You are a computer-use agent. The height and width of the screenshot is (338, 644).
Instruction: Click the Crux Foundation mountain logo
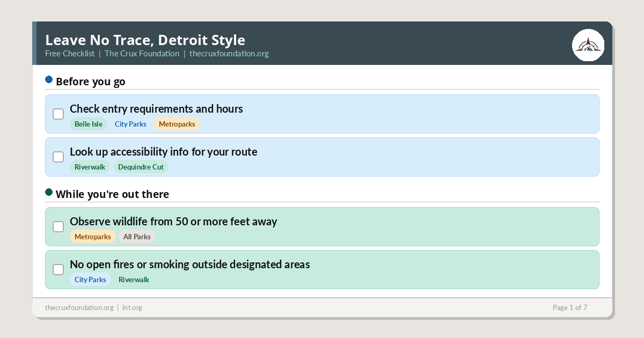pos(588,45)
